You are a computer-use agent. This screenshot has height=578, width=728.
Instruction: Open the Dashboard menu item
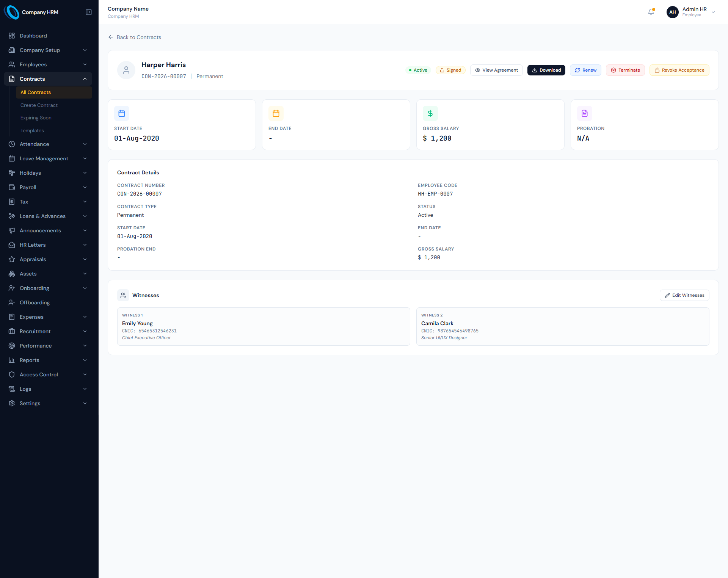[x=48, y=36]
